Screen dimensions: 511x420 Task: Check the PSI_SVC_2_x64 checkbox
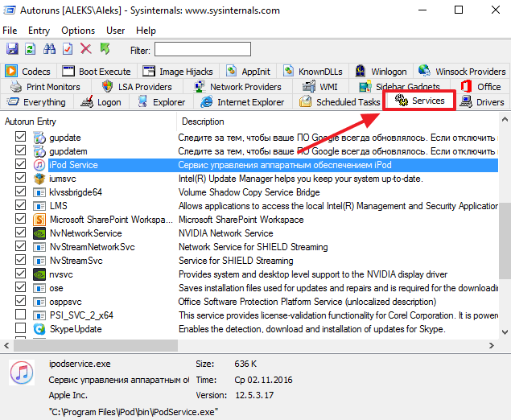coord(21,315)
